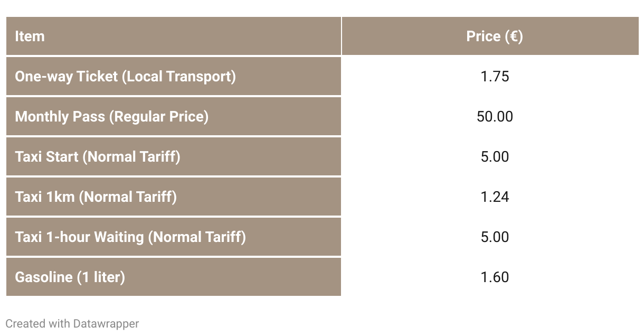Select Taxi 1-hour Waiting (Normal Tariff) row
Screen dimensions: 644x336
[323, 237]
